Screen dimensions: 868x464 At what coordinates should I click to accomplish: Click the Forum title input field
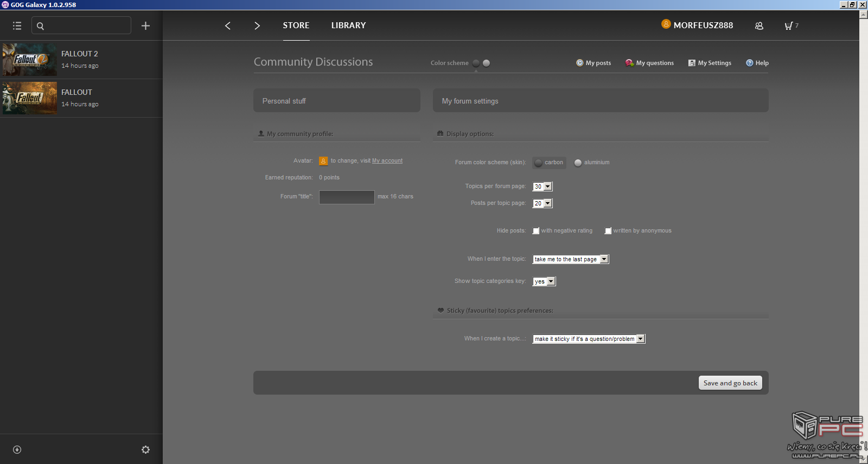(x=347, y=197)
